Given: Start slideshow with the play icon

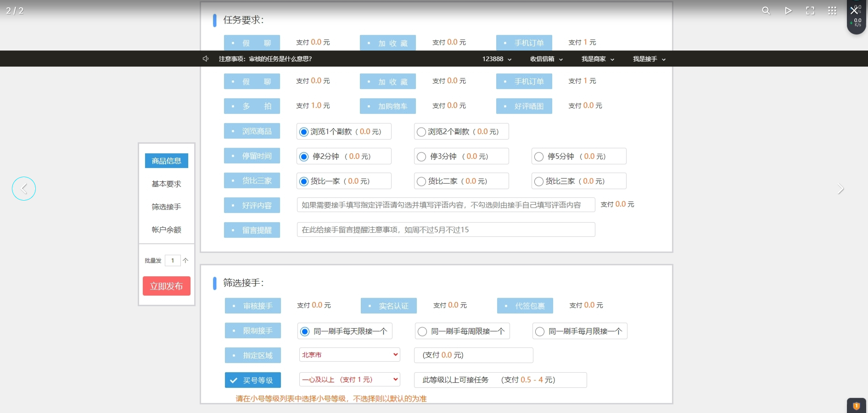Looking at the screenshot, I should 788,11.
